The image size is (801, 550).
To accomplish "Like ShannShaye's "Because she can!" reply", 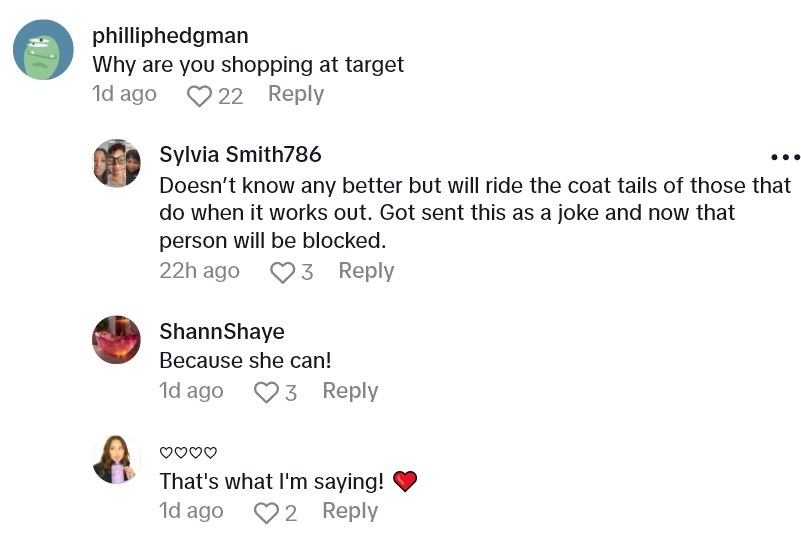I will coord(266,392).
